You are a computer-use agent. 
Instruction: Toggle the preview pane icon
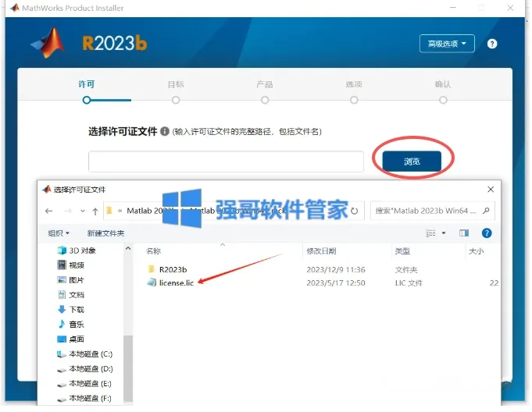pos(464,233)
